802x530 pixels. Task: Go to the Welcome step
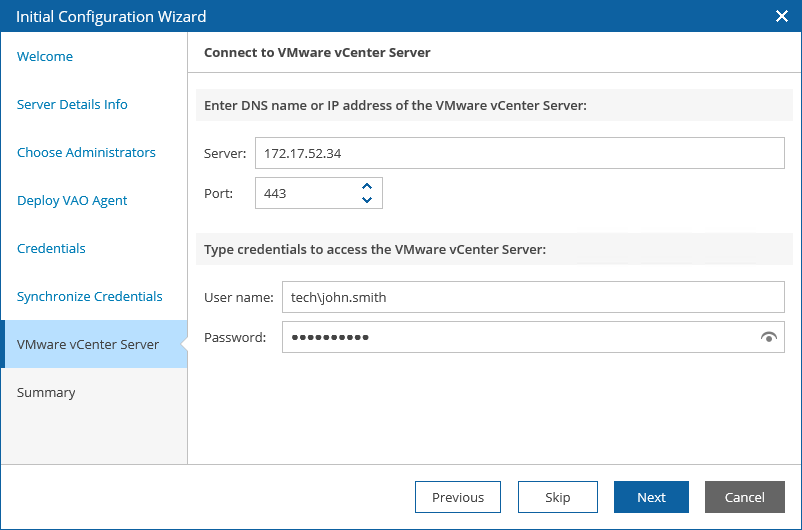[x=45, y=56]
